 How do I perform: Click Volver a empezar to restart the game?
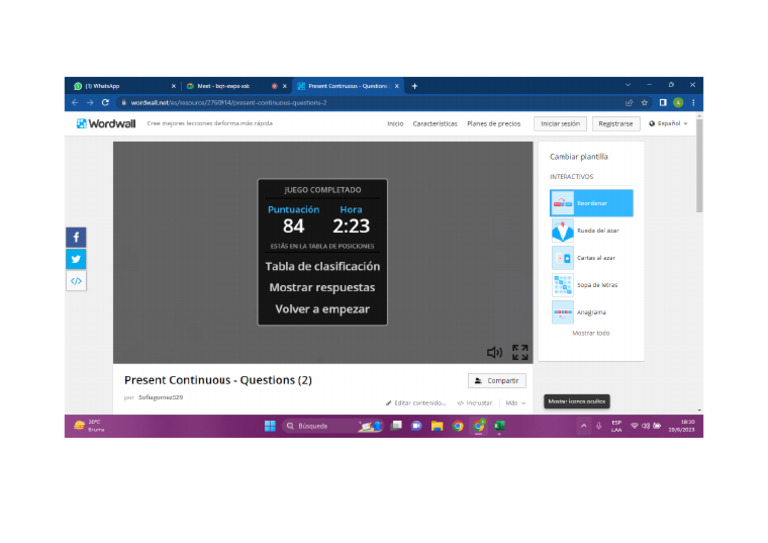[x=322, y=309]
